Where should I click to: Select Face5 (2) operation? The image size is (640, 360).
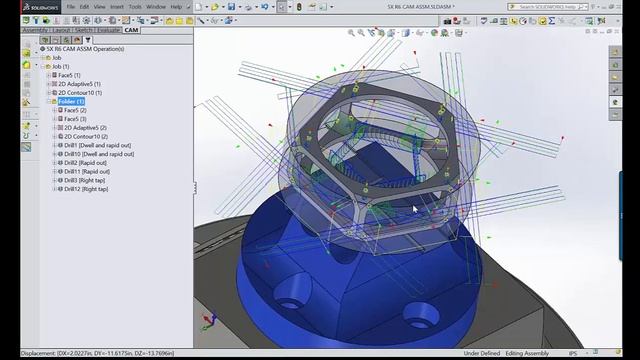coord(75,110)
